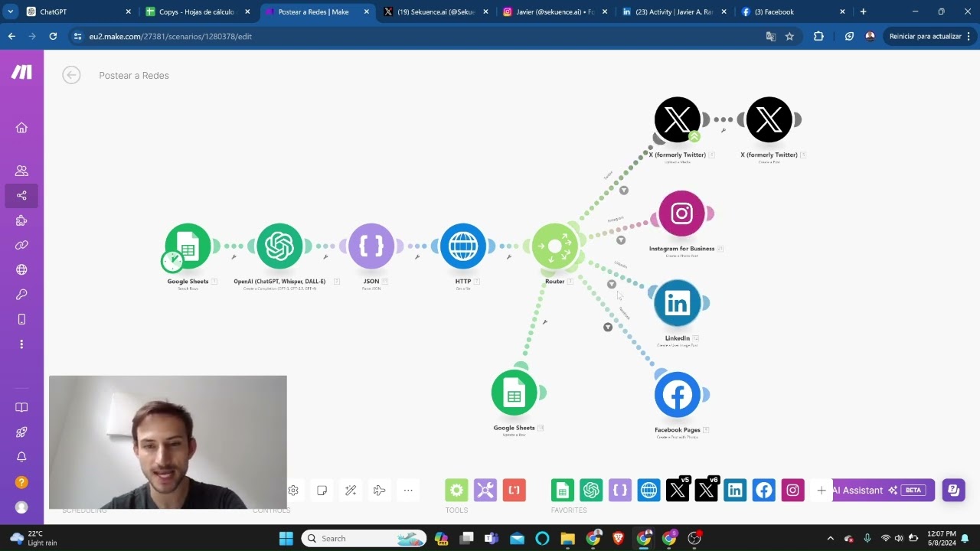The width and height of the screenshot is (980, 551).
Task: Open red Text parser tools icon
Action: 514,491
